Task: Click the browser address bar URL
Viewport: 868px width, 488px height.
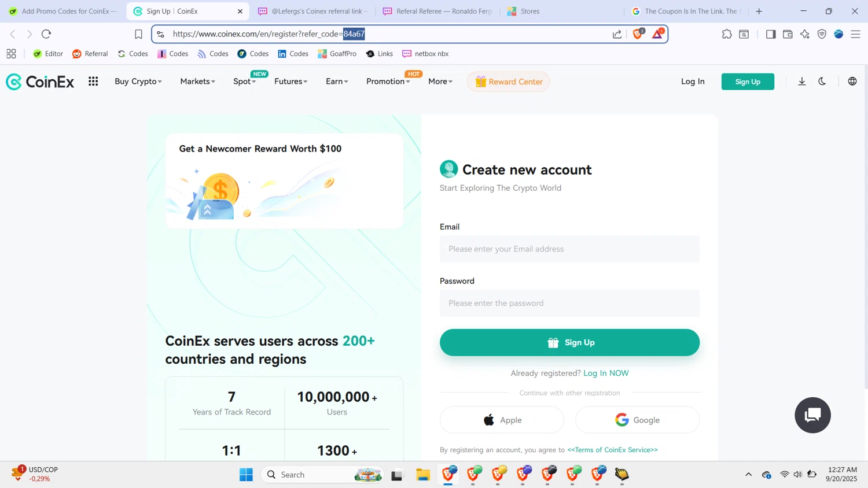Action: pos(269,34)
